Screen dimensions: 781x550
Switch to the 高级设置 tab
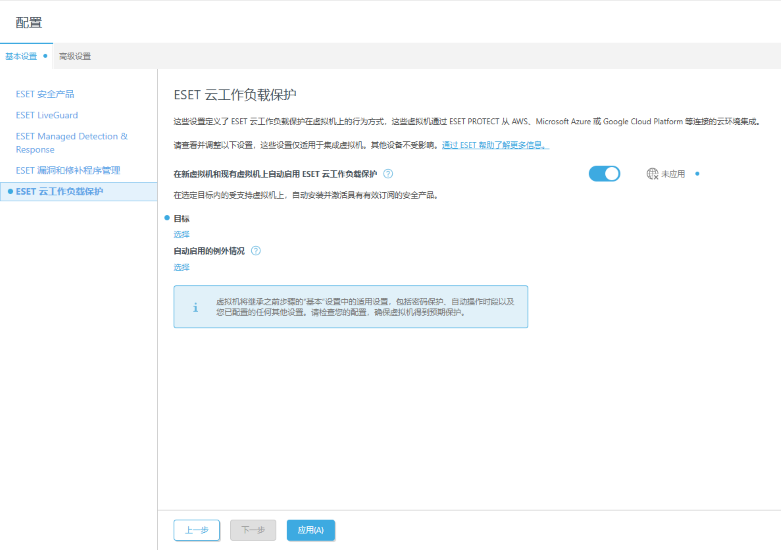(x=75, y=56)
